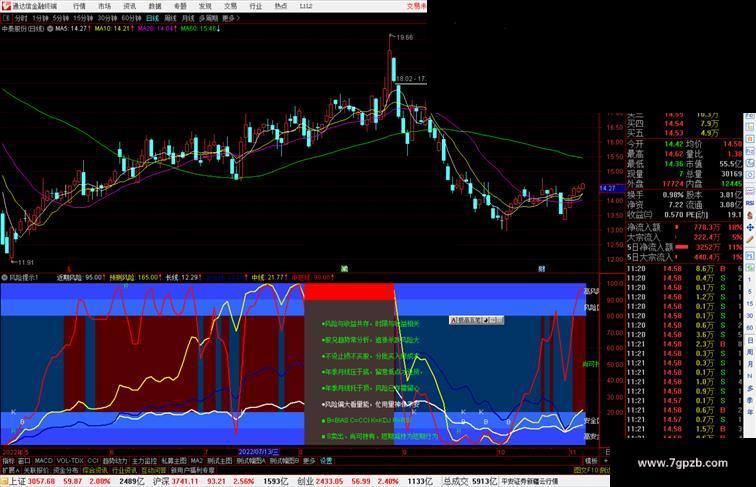Expand the 更多 period options

click(x=230, y=18)
